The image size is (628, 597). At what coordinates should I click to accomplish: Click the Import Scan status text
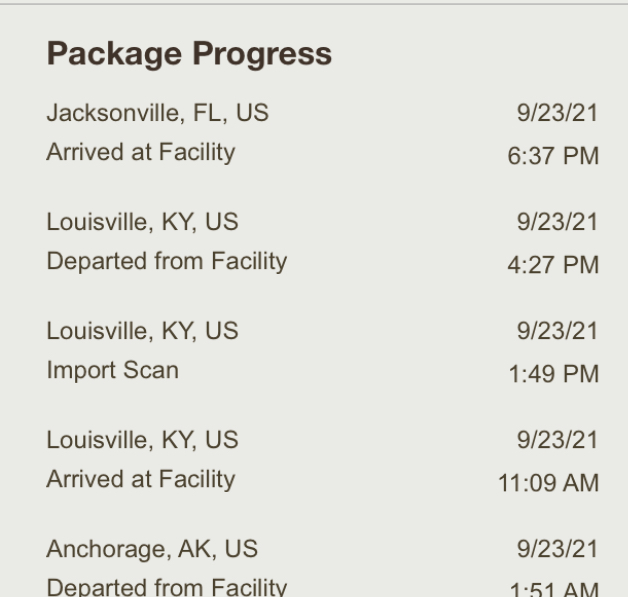tap(113, 370)
